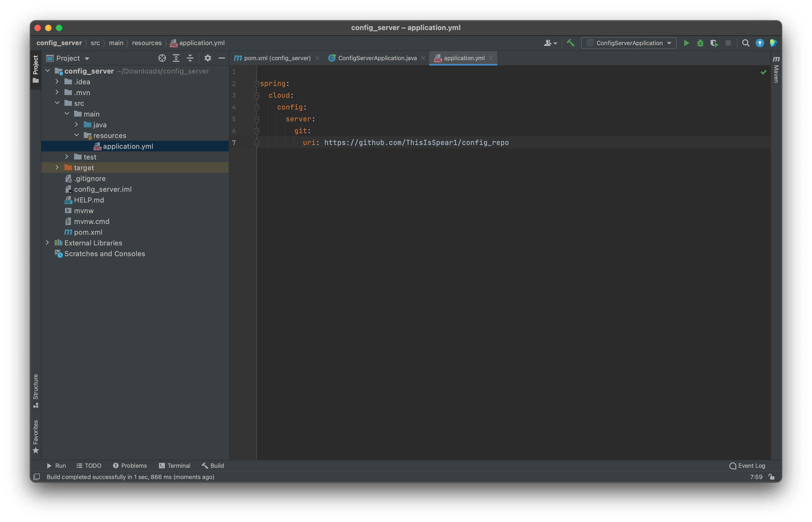Switch to ConfigServerApplication.java tab

tap(377, 58)
